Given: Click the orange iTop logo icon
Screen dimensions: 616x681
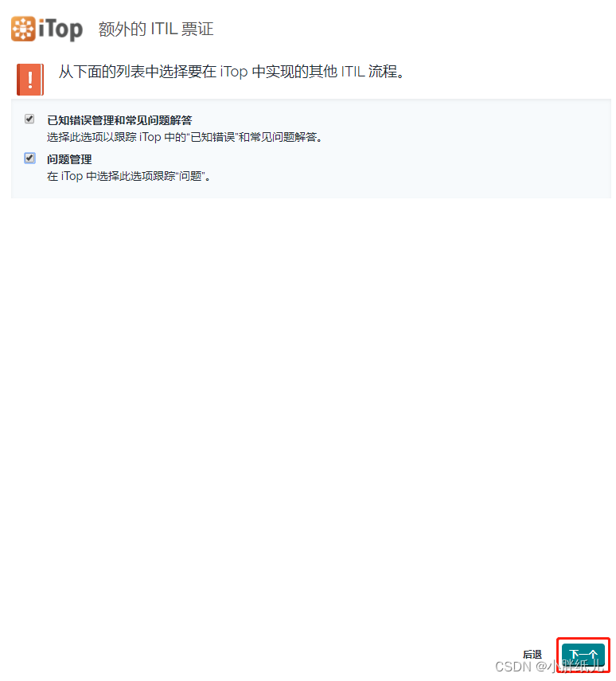Looking at the screenshot, I should pyautogui.click(x=23, y=29).
